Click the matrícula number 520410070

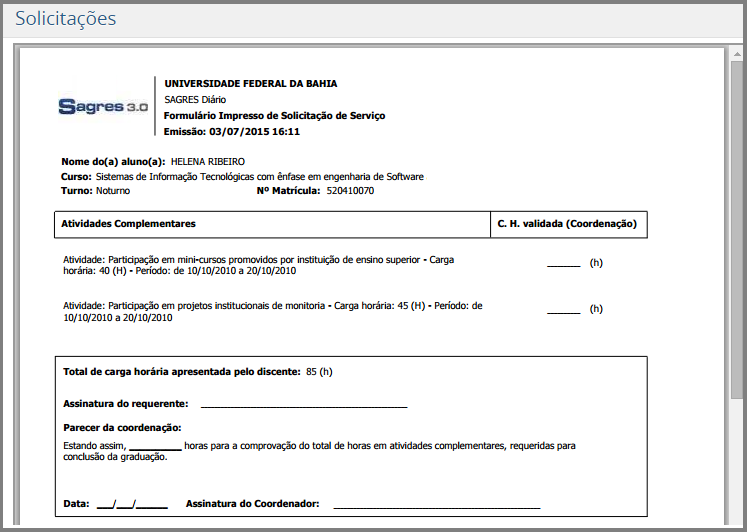[x=350, y=190]
